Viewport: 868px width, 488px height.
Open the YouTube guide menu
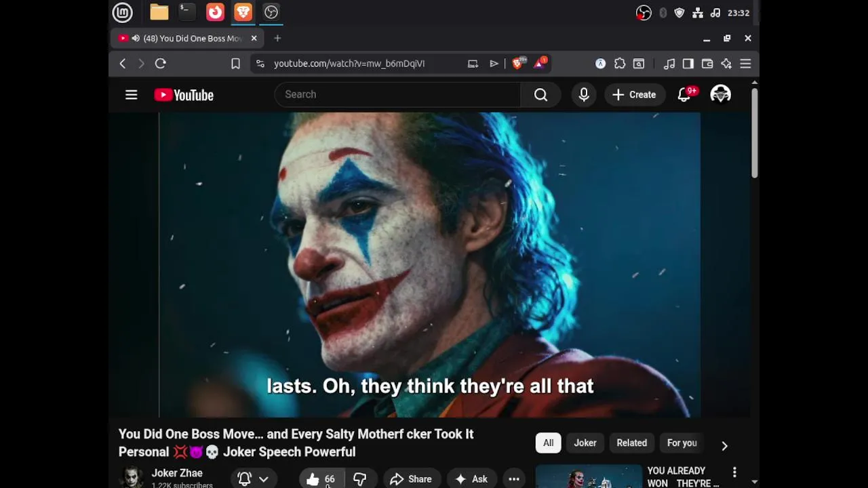click(132, 95)
